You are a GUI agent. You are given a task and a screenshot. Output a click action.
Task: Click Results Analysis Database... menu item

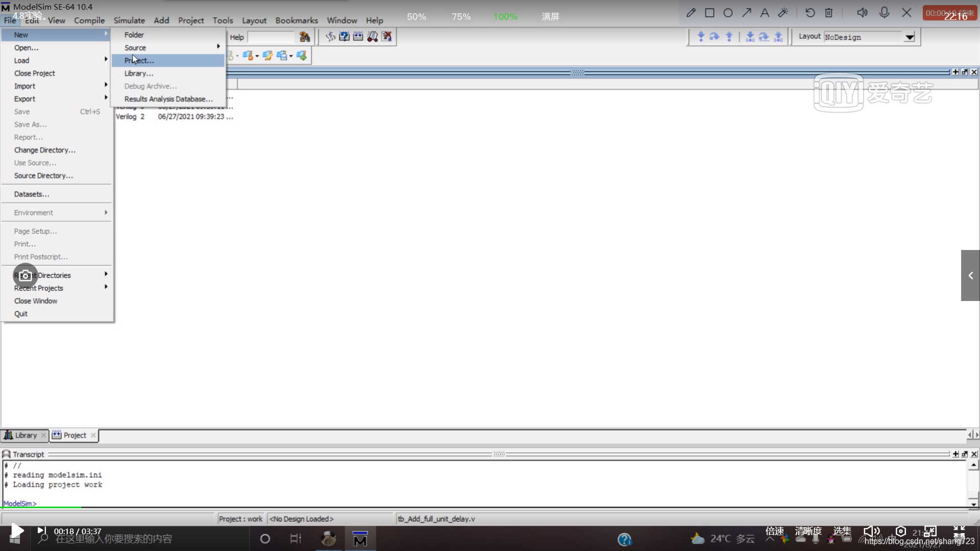click(x=168, y=98)
